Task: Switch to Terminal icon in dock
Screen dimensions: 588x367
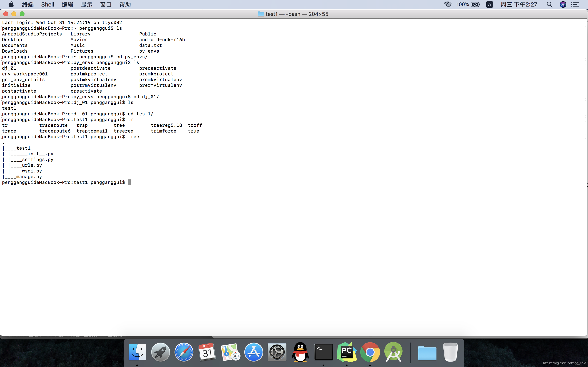Action: point(323,352)
